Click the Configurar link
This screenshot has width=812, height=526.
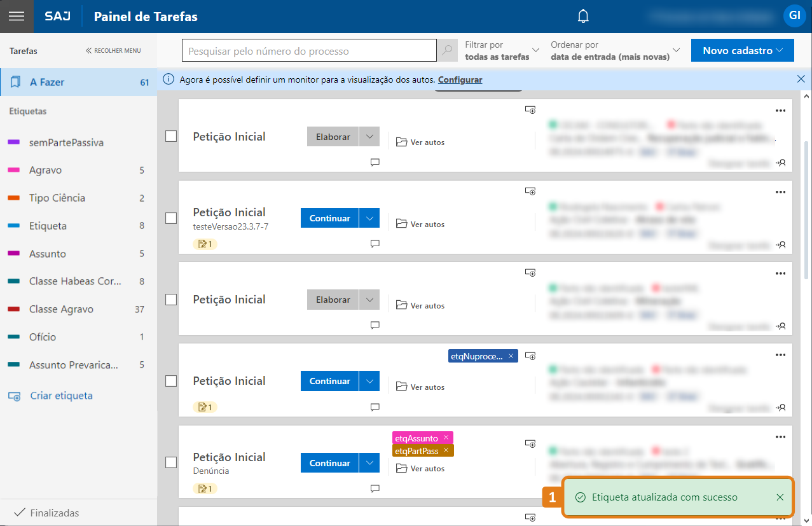[x=460, y=80]
